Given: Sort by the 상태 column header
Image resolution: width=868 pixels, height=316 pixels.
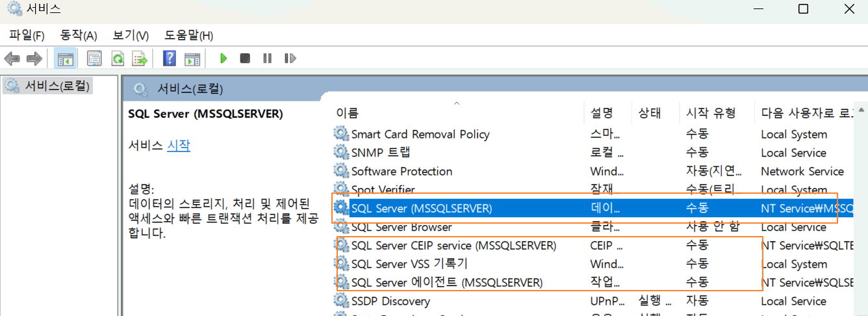Looking at the screenshot, I should pyautogui.click(x=650, y=112).
